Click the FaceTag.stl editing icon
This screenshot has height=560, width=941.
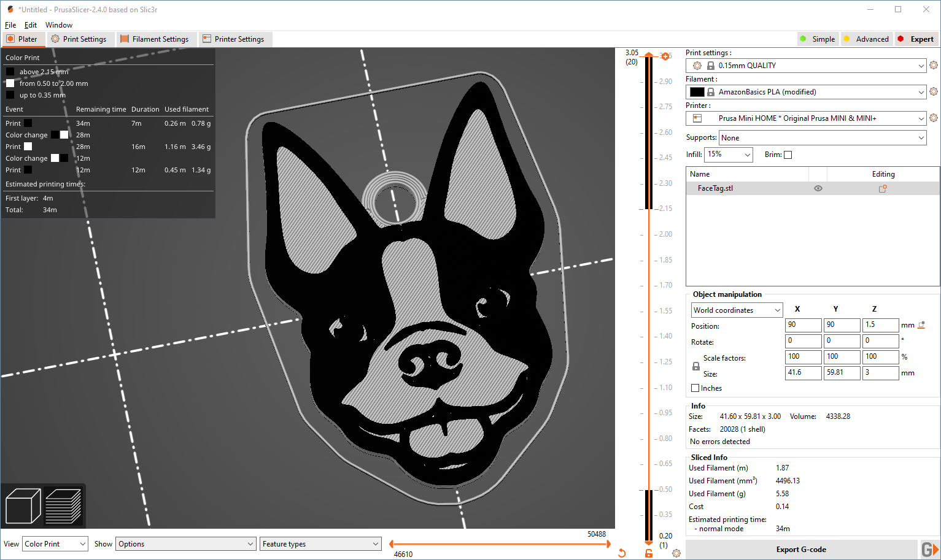[x=883, y=188]
